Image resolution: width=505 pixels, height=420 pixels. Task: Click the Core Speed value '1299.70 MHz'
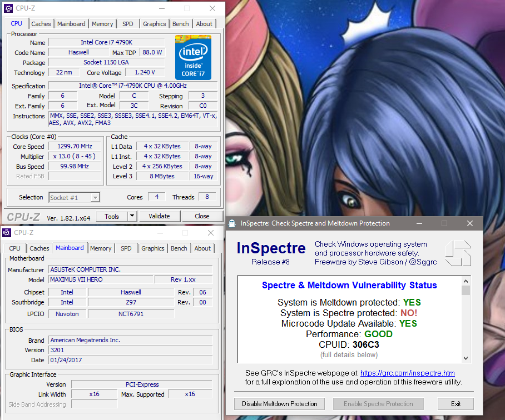tap(75, 146)
